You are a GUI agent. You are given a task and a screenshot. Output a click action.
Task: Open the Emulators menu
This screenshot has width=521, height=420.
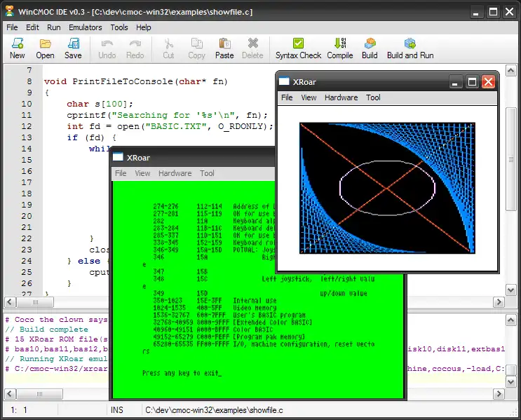tap(86, 27)
